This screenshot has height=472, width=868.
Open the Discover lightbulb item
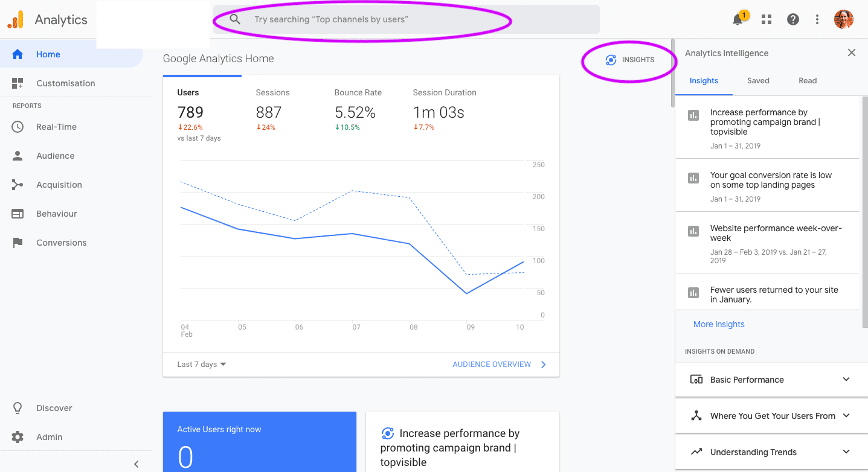(x=53, y=408)
